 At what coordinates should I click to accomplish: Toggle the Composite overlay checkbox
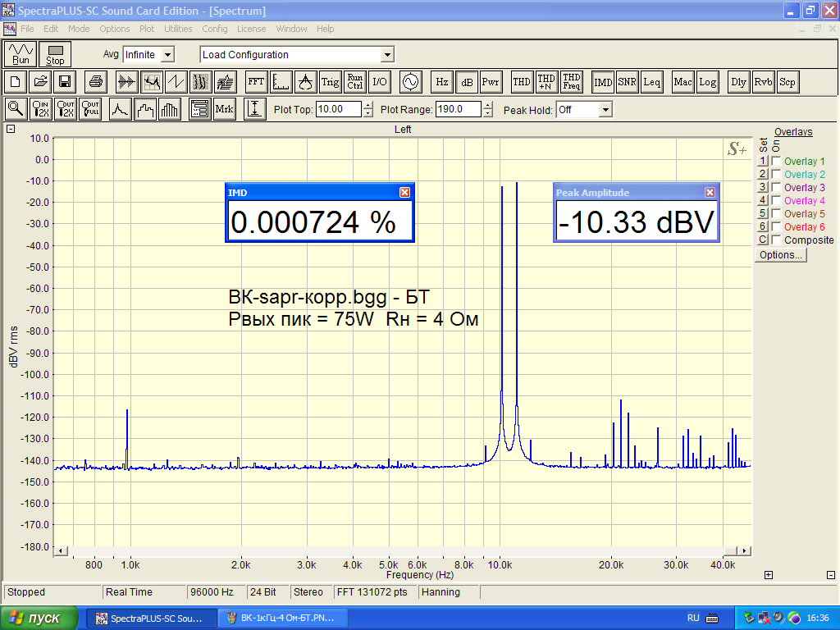coord(776,240)
